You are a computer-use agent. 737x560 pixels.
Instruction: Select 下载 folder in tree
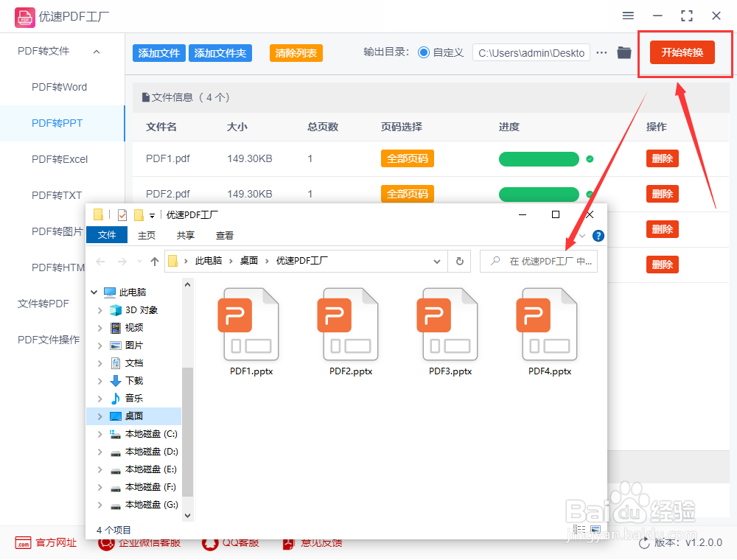pyautogui.click(x=134, y=380)
